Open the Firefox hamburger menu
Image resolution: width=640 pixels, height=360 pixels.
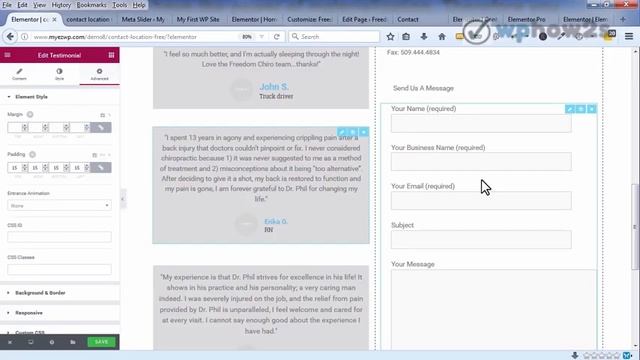[x=629, y=37]
